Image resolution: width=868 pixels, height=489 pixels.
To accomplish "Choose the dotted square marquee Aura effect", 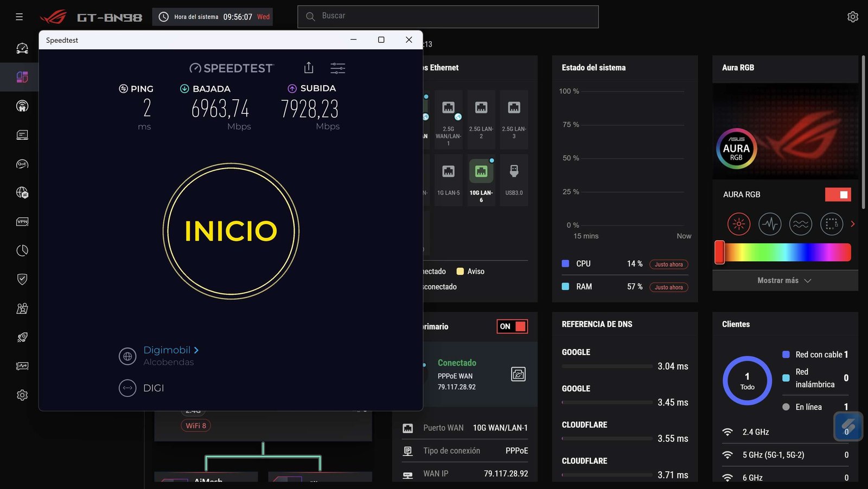I will 832,223.
